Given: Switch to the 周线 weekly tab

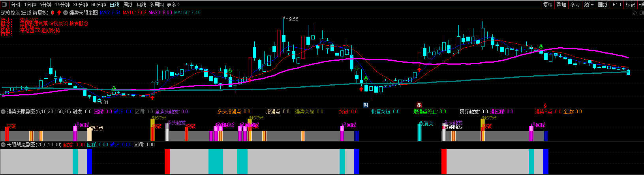Looking at the screenshot, I should tap(128, 5).
